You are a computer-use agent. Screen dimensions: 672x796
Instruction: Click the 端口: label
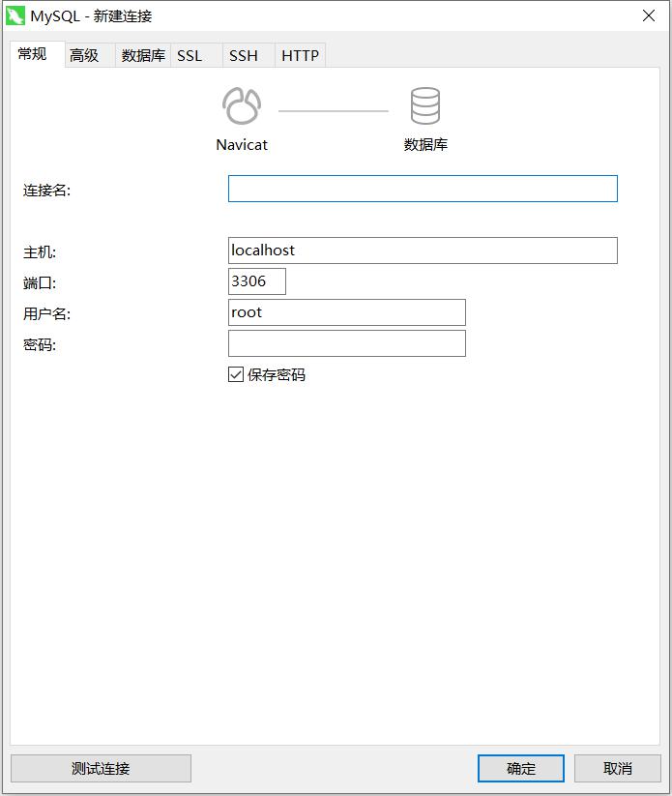40,283
